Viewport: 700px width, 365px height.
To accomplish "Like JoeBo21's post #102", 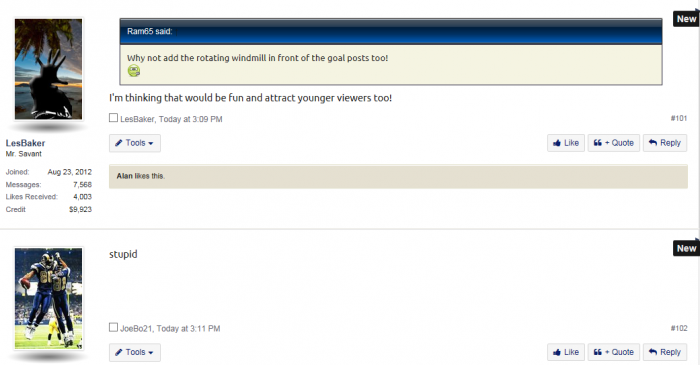I will [566, 353].
